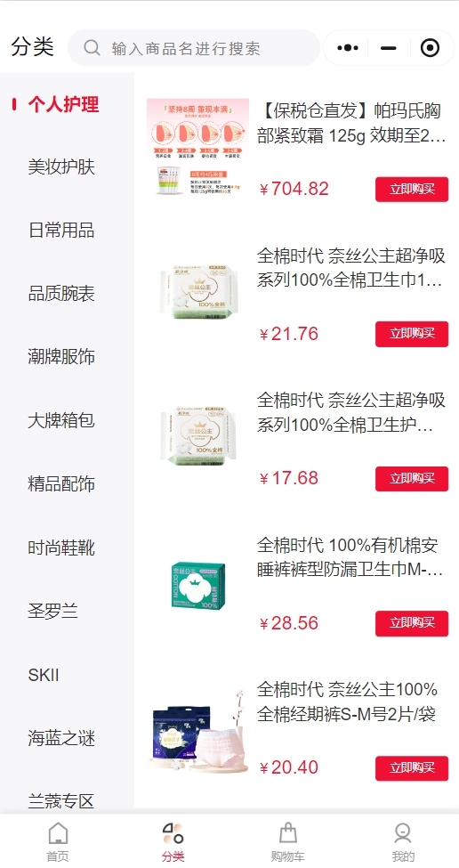Click 立即购买 for the ¥21.76 item
459x868 pixels.
[412, 334]
